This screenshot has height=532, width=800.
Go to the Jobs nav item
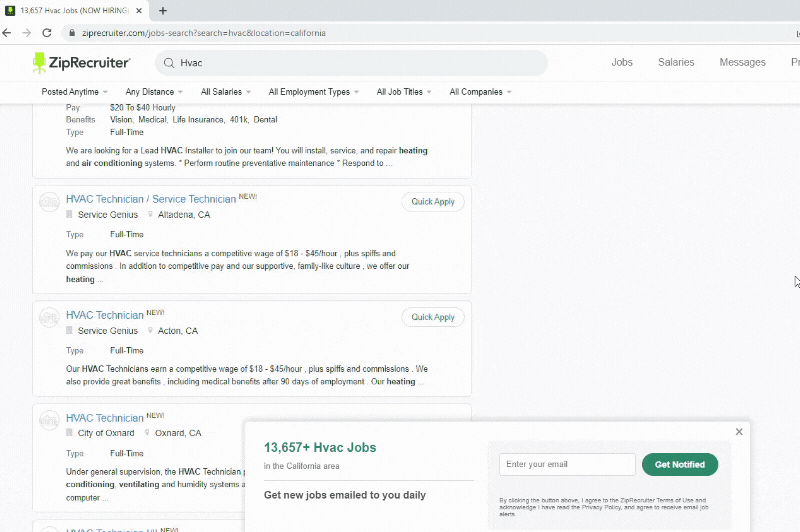click(x=622, y=62)
